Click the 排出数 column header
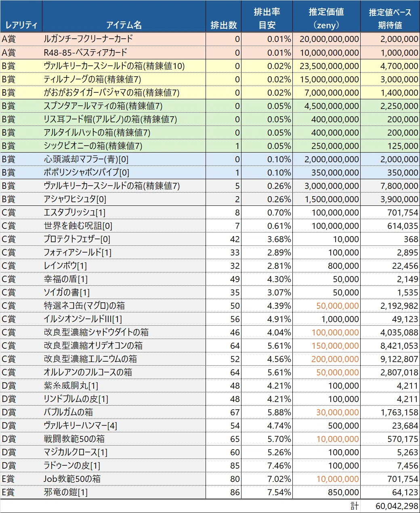 (223, 17)
